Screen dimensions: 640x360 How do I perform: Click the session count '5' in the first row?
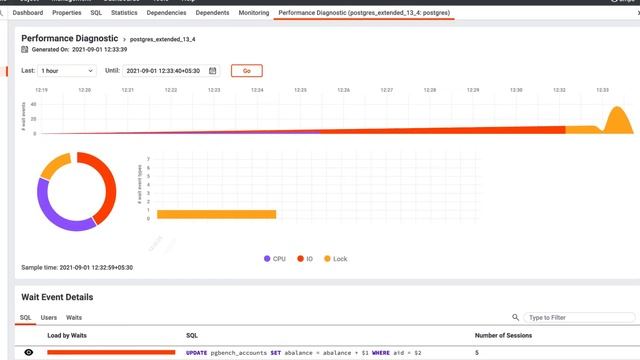tap(477, 352)
